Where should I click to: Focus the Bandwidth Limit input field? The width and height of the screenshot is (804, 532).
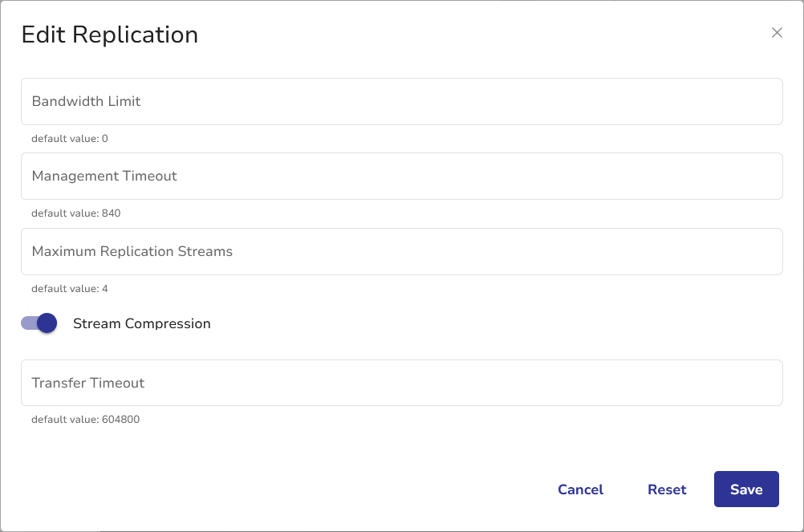point(401,101)
